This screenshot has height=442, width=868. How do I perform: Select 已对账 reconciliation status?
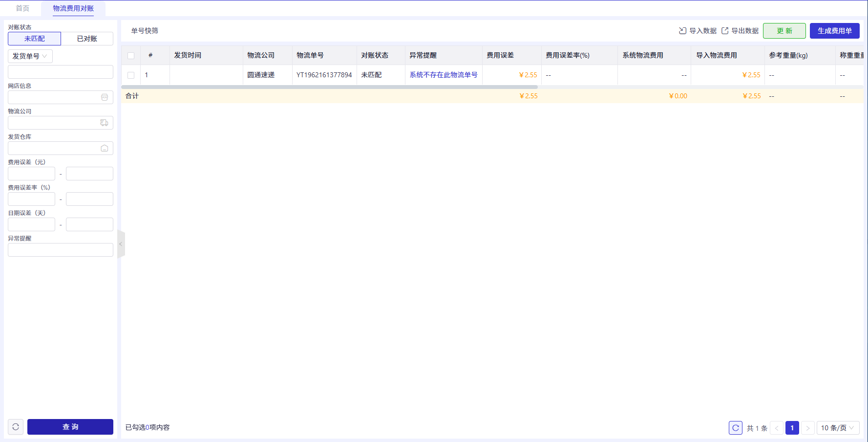87,39
